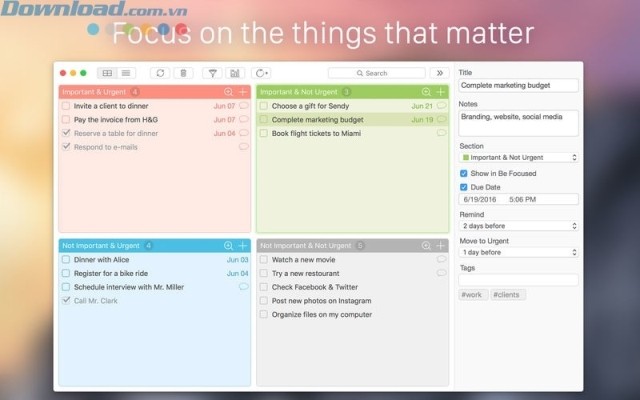Viewport: 640px width, 400px height.
Task: Select the 'Watch a new movie' task
Action: 304,259
